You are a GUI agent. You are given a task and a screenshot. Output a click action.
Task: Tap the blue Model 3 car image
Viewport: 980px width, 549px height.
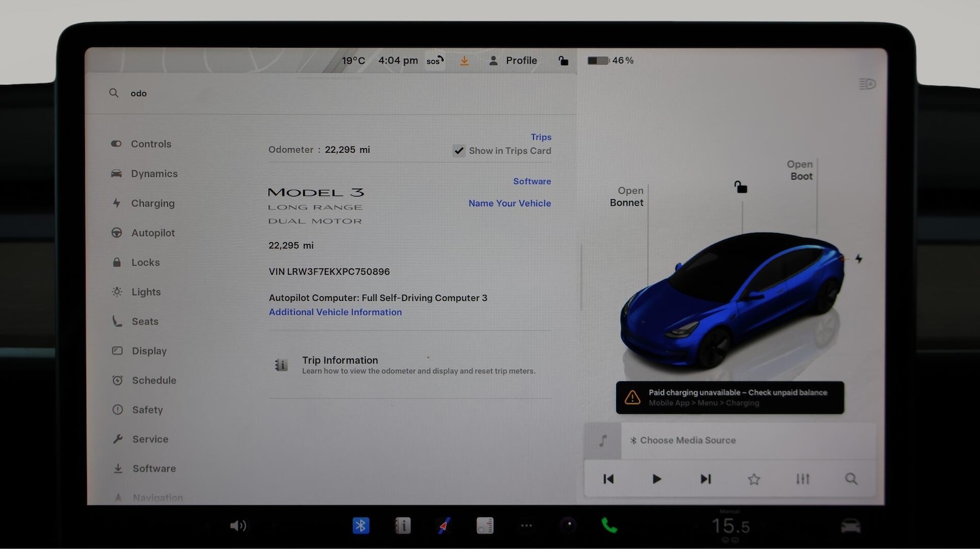click(x=732, y=300)
